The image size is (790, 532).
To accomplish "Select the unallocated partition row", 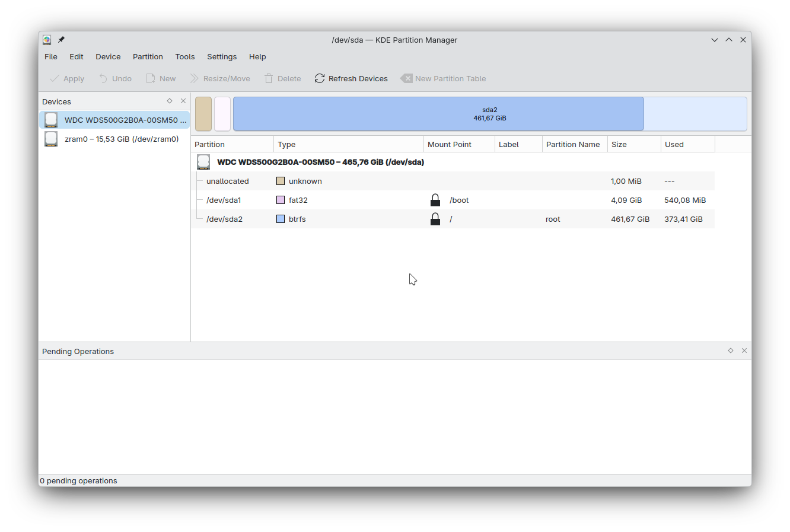I will [x=453, y=181].
